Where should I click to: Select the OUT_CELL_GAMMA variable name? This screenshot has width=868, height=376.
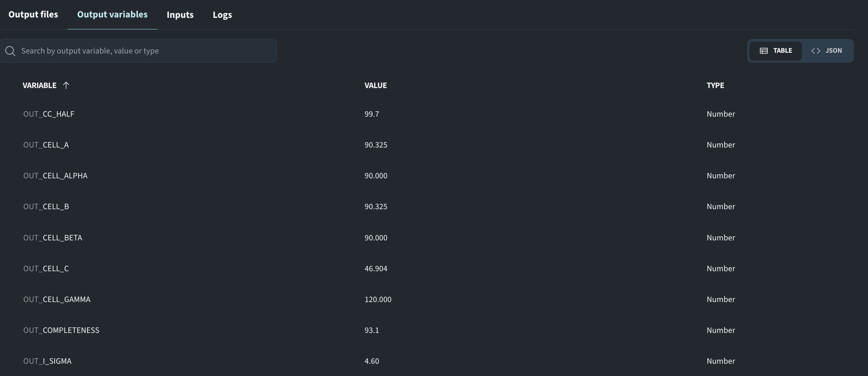(57, 299)
